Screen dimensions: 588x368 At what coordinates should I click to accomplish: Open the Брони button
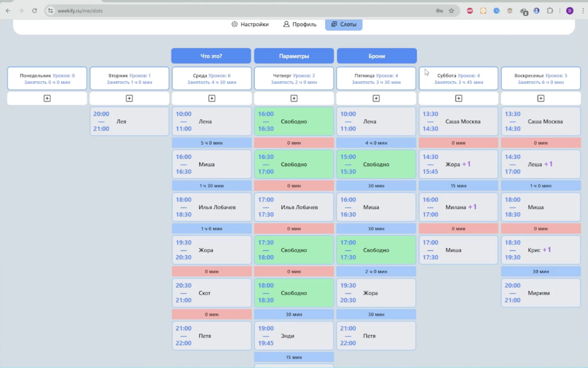377,56
